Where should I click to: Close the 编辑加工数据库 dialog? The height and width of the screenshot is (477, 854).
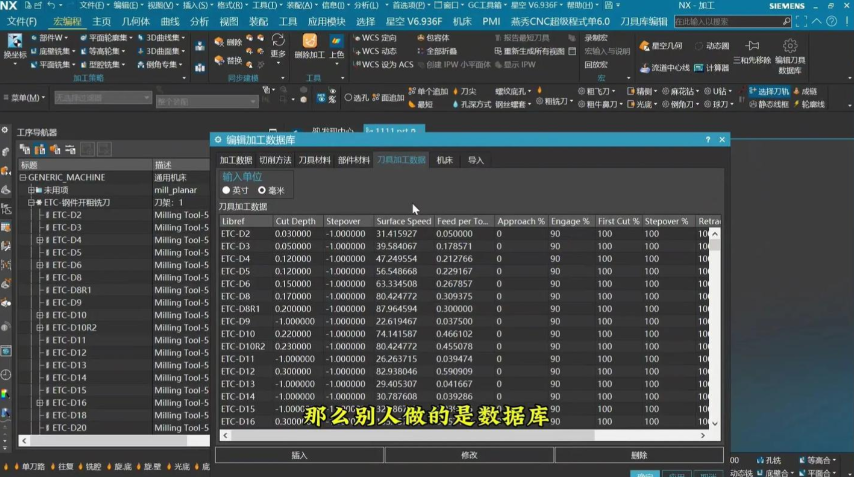coord(722,139)
